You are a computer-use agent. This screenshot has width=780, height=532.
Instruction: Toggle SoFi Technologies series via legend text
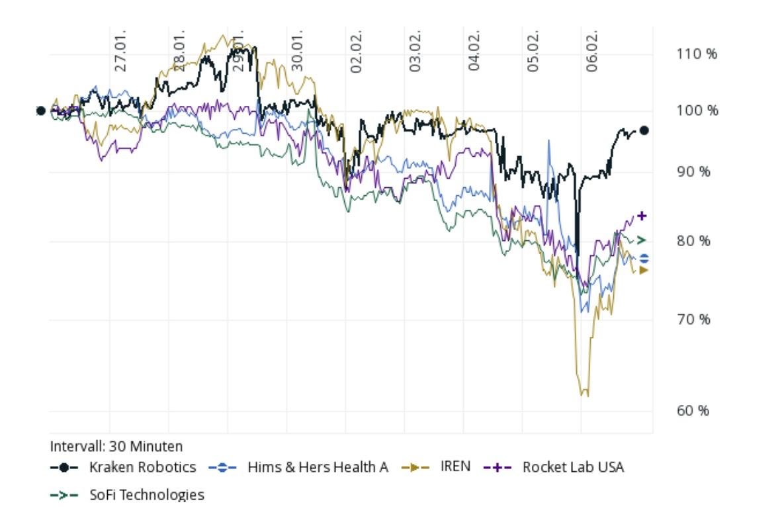pos(147,494)
